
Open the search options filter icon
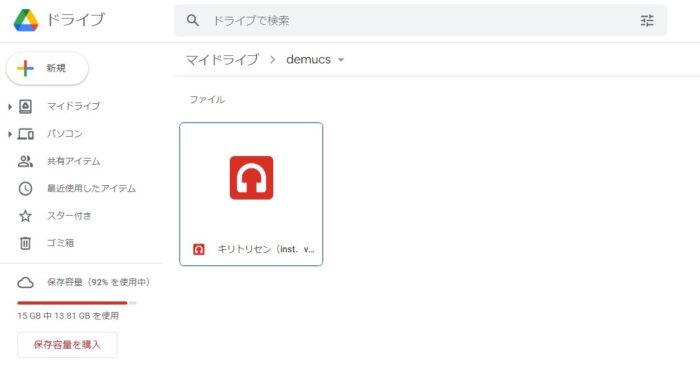point(647,20)
